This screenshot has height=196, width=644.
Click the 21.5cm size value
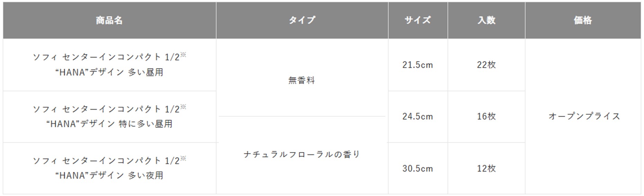[418, 65]
